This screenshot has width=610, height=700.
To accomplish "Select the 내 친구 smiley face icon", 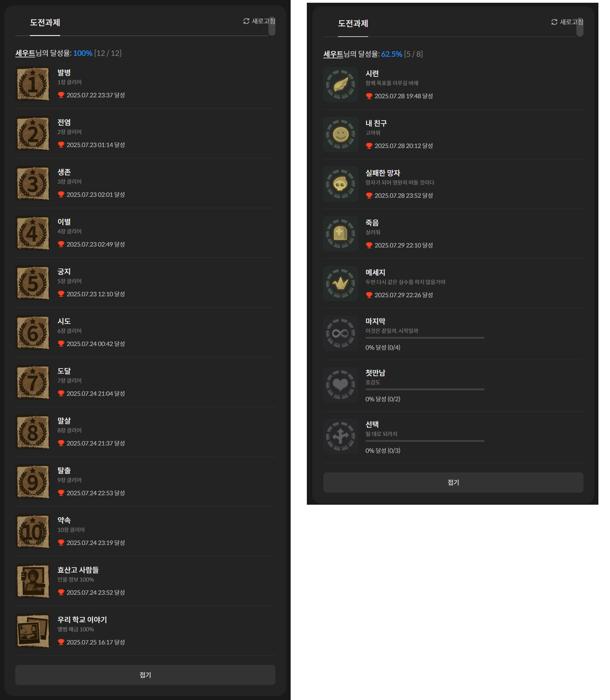I will coord(341,134).
